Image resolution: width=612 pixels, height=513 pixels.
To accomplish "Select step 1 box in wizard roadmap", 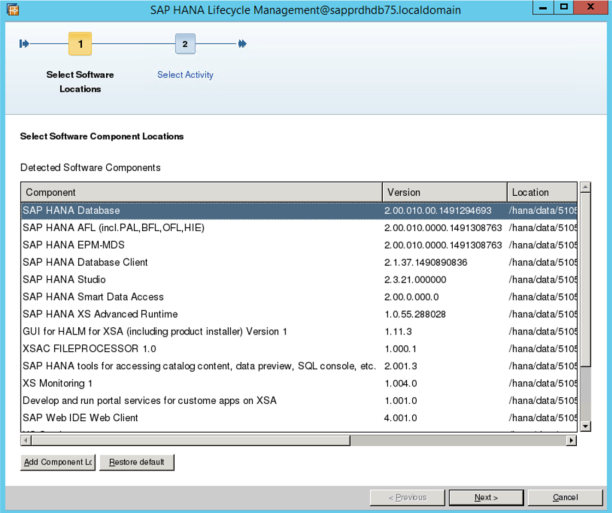I will coord(80,44).
